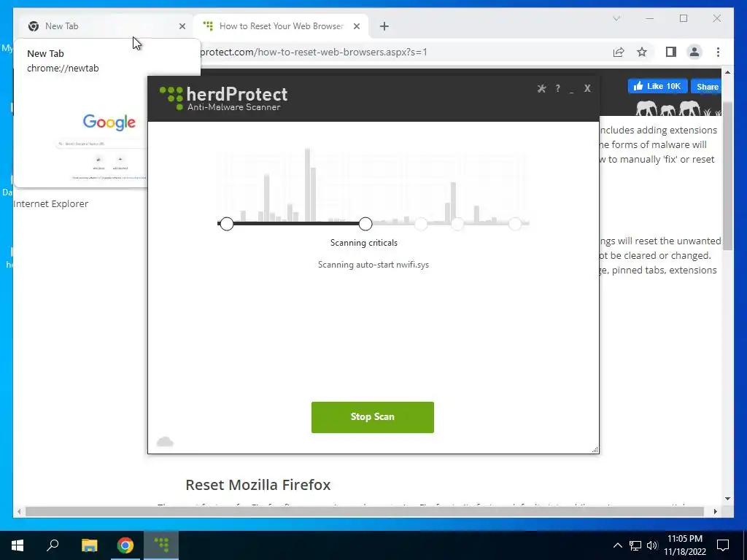Click the Chrome icon in the taskbar
This screenshot has height=560, width=747.
125,545
